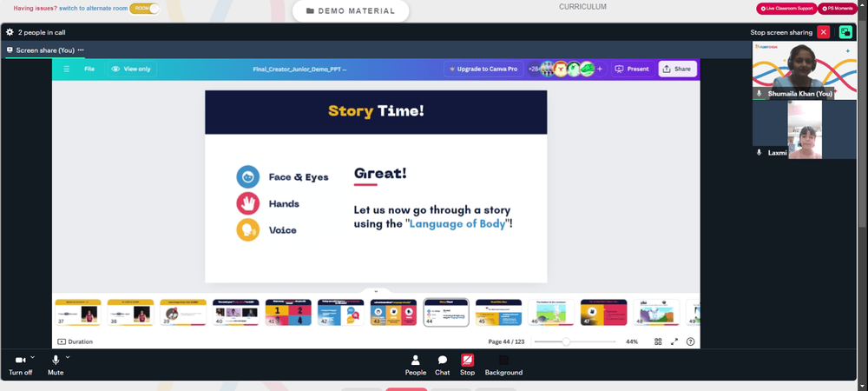Open Canva help question mark
Screen dimensions: 868x391
[690, 341]
